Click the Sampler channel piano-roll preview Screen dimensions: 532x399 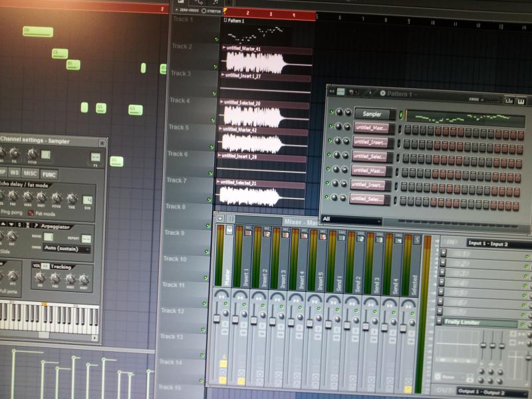465,118
